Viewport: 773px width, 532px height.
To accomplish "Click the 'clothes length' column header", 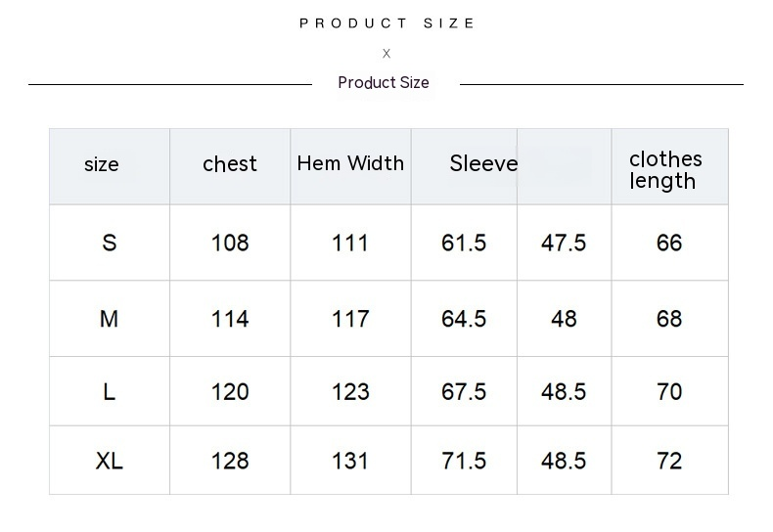I will (665, 170).
